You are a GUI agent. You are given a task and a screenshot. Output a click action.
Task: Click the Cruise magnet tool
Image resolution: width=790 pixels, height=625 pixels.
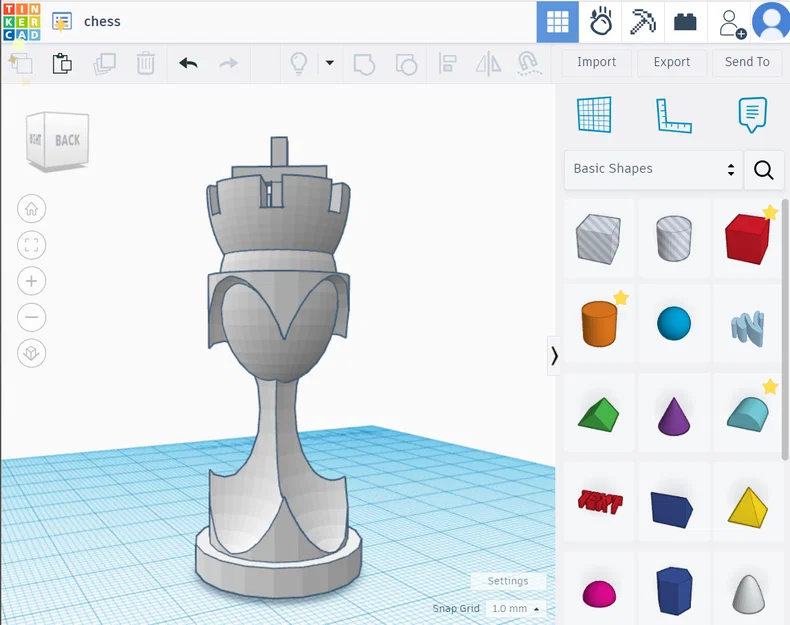pos(529,64)
